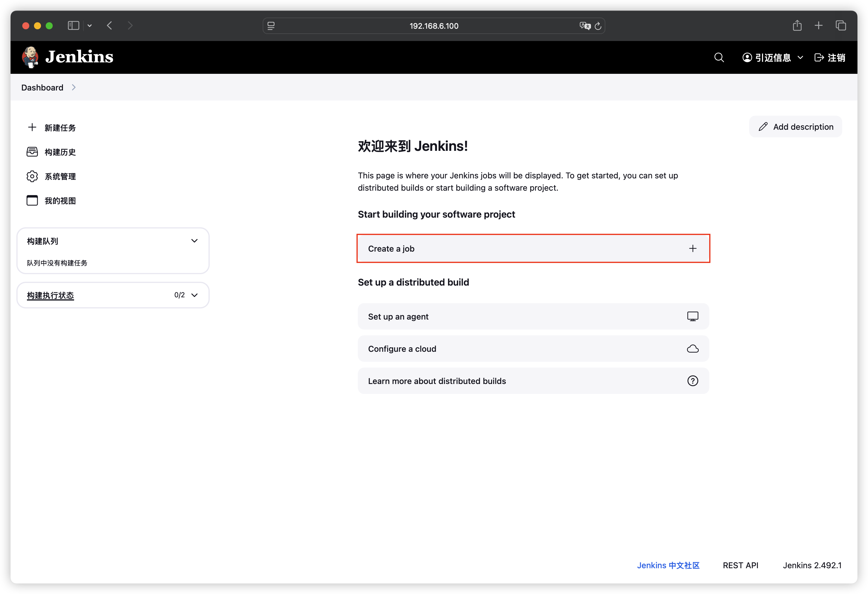This screenshot has width=868, height=594.
Task: Click the question mark help icon
Action: (693, 381)
